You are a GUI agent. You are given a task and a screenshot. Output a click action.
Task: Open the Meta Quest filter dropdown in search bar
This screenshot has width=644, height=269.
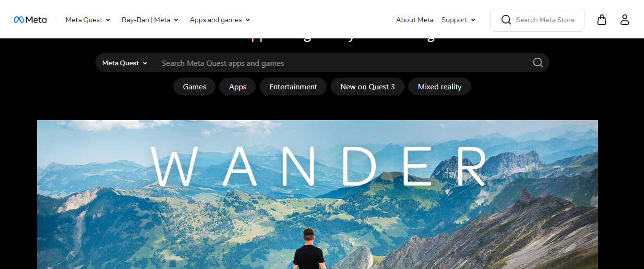point(125,63)
